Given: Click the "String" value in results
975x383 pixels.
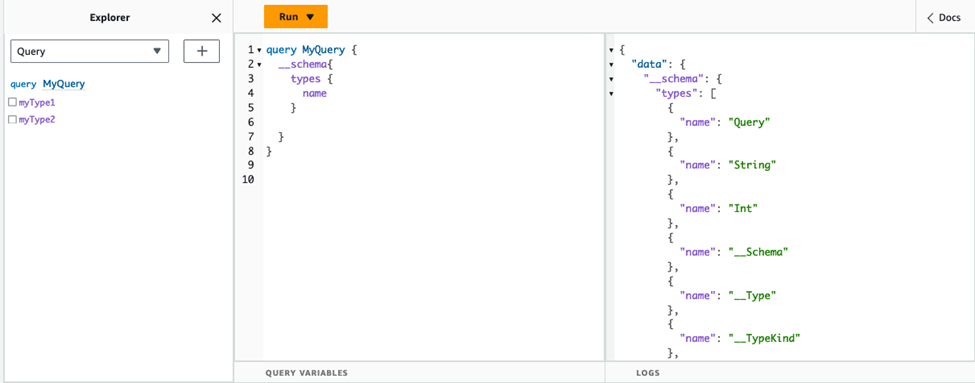Looking at the screenshot, I should (x=752, y=165).
